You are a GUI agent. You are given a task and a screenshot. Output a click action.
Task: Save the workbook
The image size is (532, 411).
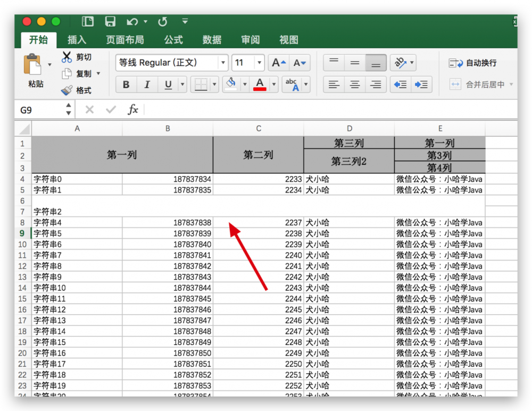pos(110,21)
